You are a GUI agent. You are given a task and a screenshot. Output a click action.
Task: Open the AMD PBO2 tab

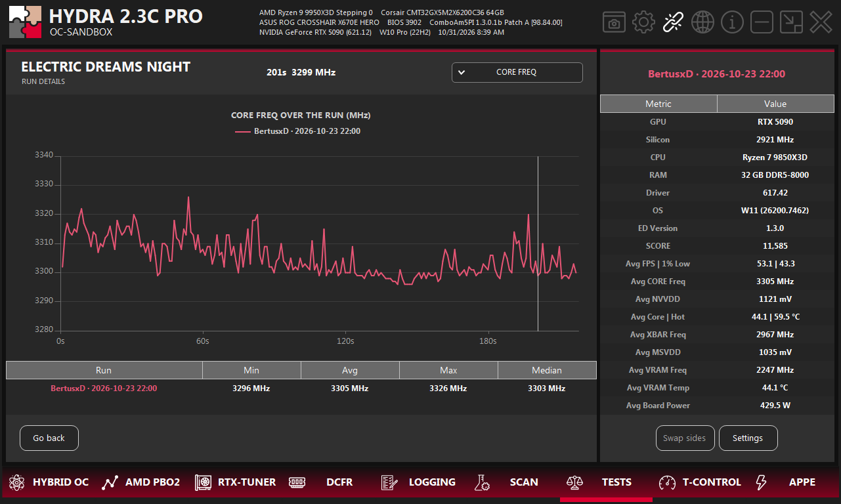[152, 482]
